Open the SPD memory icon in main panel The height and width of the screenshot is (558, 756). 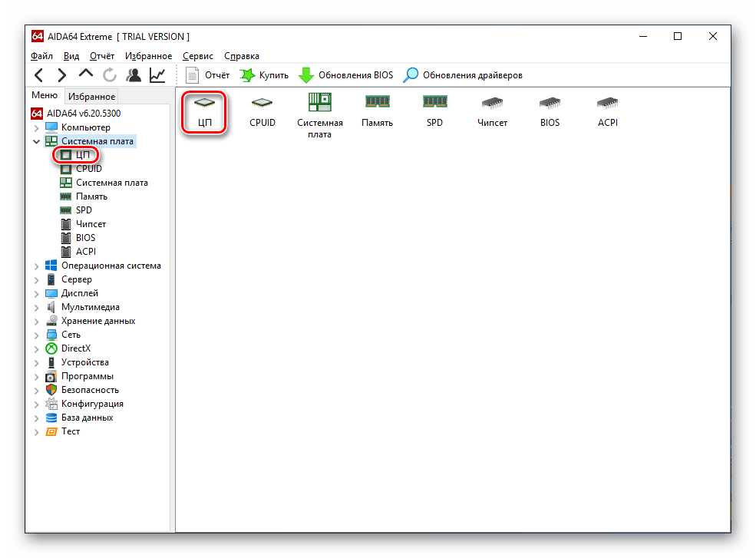coord(434,111)
